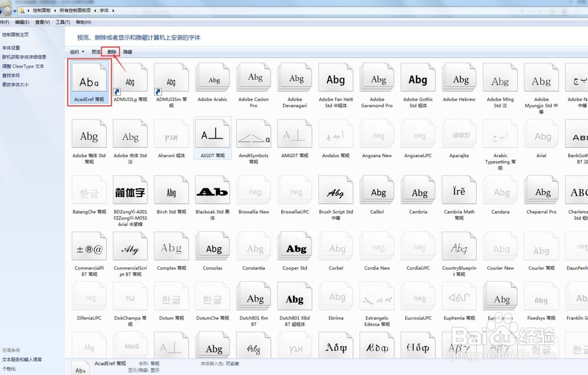The image size is (588, 375).
Task: Select the Arial font icon
Action: [541, 134]
